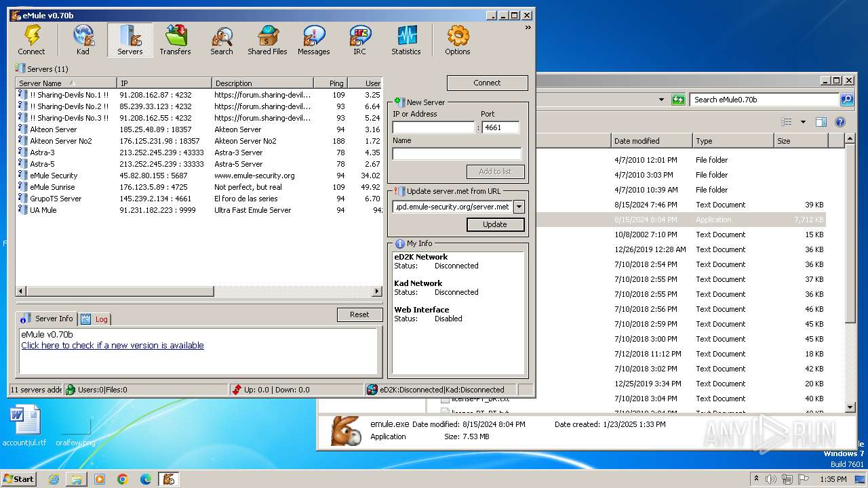
Task: Click the accountjul.rtf desktop icon
Action: click(x=24, y=426)
